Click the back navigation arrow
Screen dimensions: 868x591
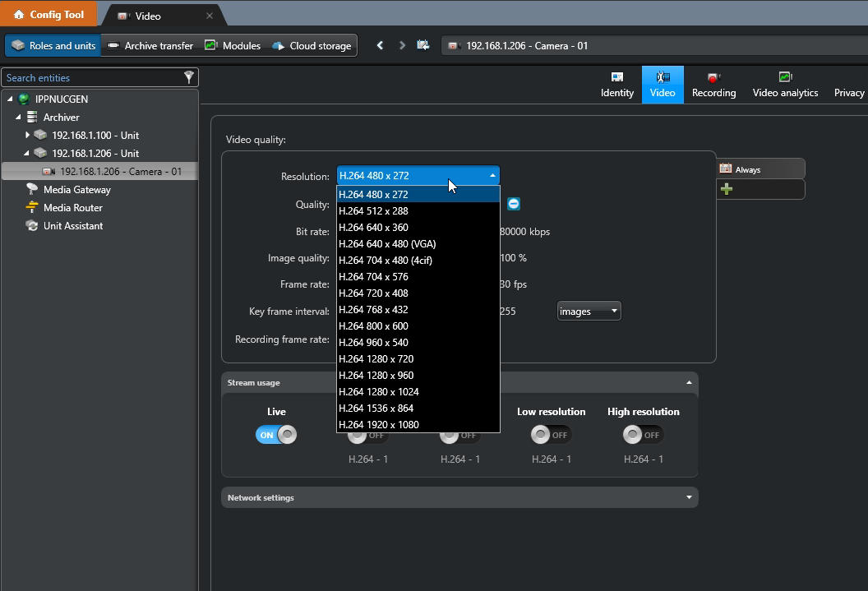coord(380,46)
